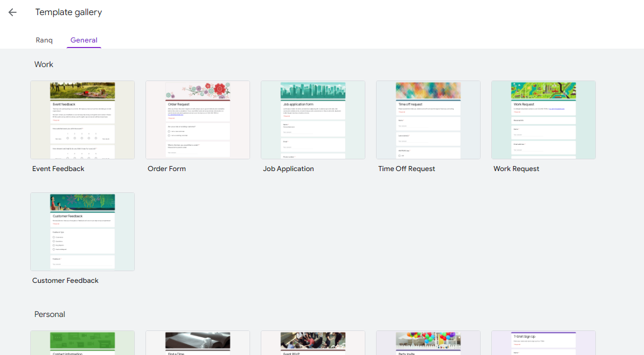Viewport: 644px width, 355px height.
Task: Open the Contact Information template thumbnail
Action: coord(83,343)
